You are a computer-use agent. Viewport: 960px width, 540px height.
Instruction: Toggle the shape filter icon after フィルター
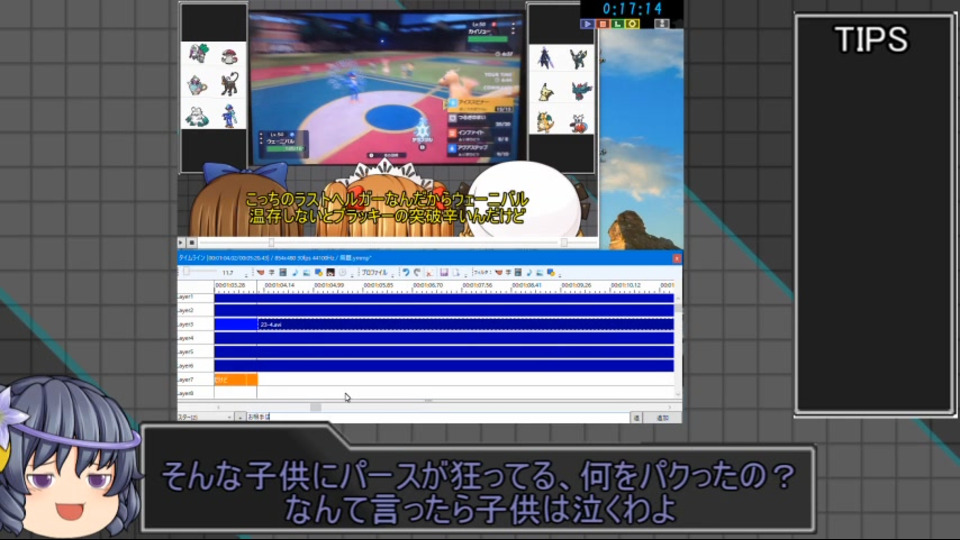(550, 272)
